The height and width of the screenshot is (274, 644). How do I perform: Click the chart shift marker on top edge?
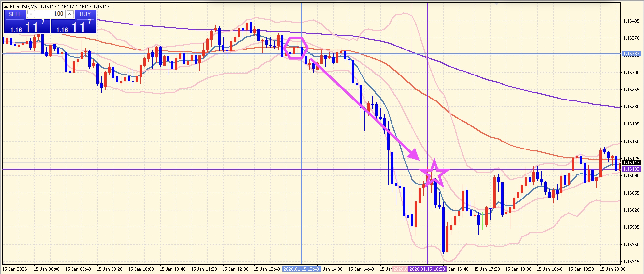[496, 4]
